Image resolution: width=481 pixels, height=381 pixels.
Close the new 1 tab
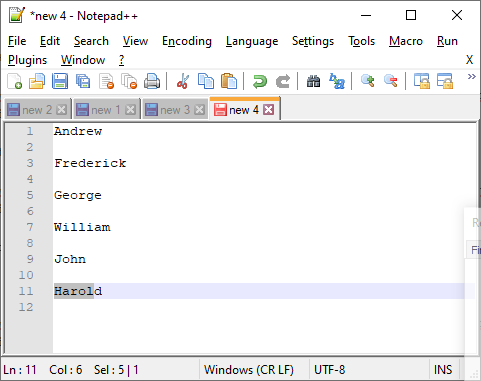(x=130, y=110)
